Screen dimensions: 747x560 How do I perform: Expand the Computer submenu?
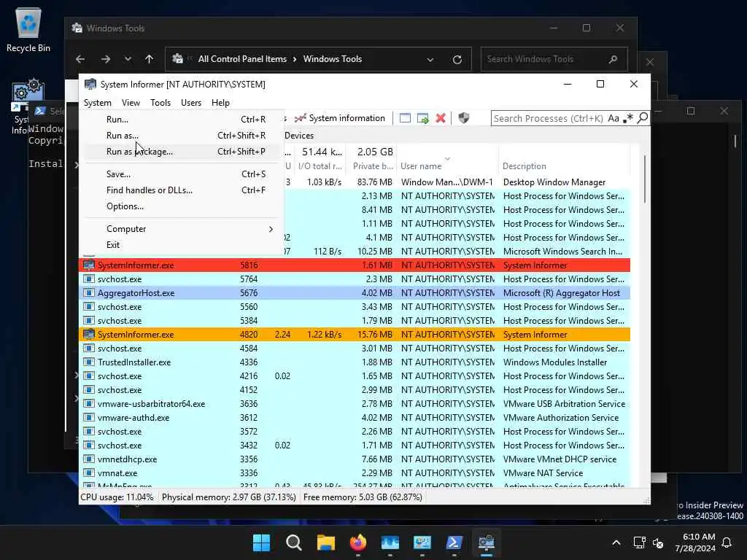click(182, 229)
